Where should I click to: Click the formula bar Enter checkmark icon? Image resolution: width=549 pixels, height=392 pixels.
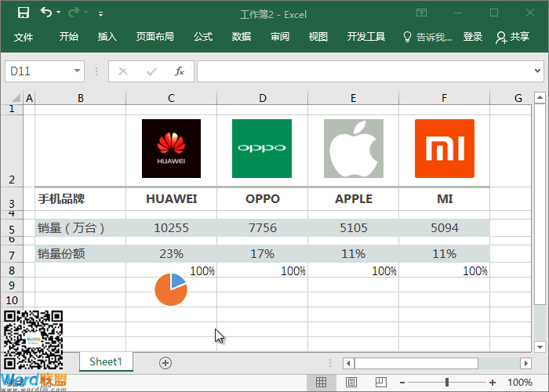(151, 72)
